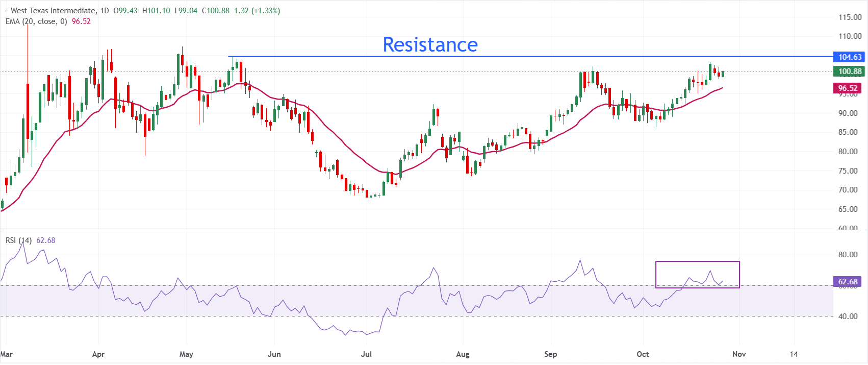
Task: Click the C100.88 close value in header
Action: pos(216,11)
